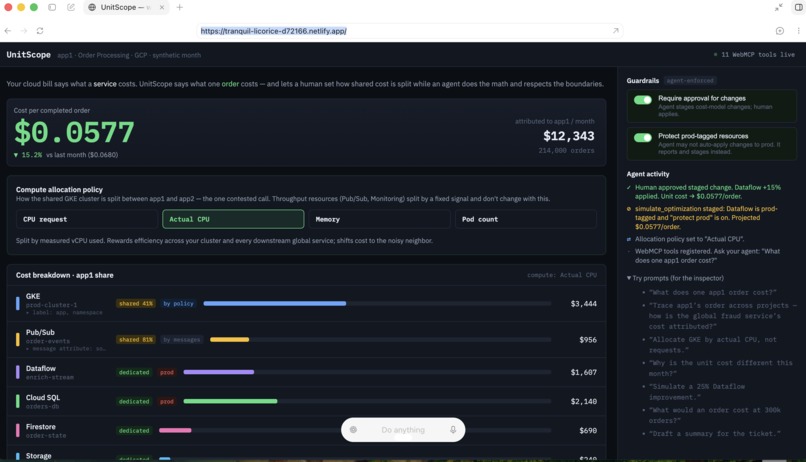Click the prod tag on the Cloud SQL row
806x462 pixels.
[x=167, y=401]
